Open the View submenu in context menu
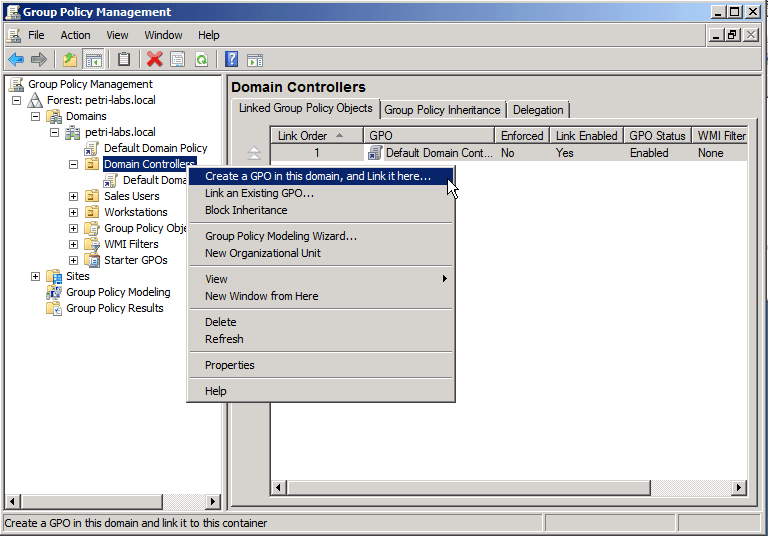The height and width of the screenshot is (536, 768). (321, 279)
